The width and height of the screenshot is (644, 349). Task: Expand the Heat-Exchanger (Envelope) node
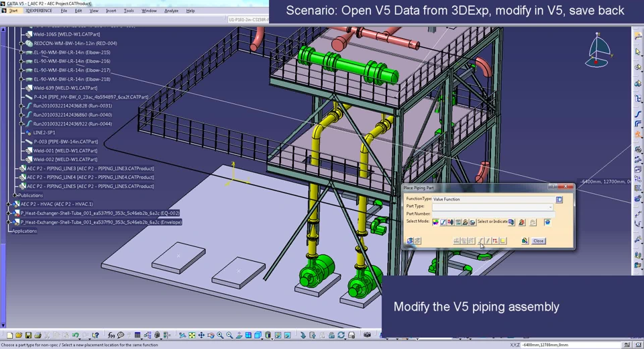tap(9, 222)
